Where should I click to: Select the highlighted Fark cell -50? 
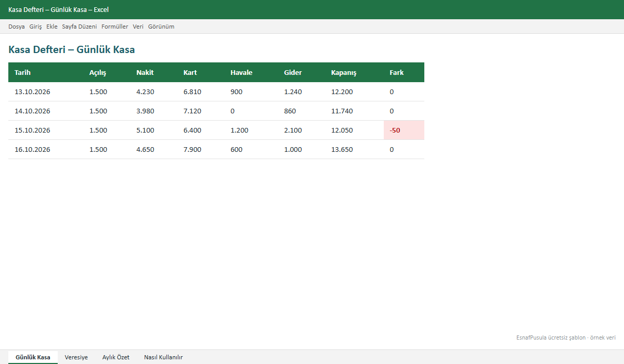(x=404, y=130)
